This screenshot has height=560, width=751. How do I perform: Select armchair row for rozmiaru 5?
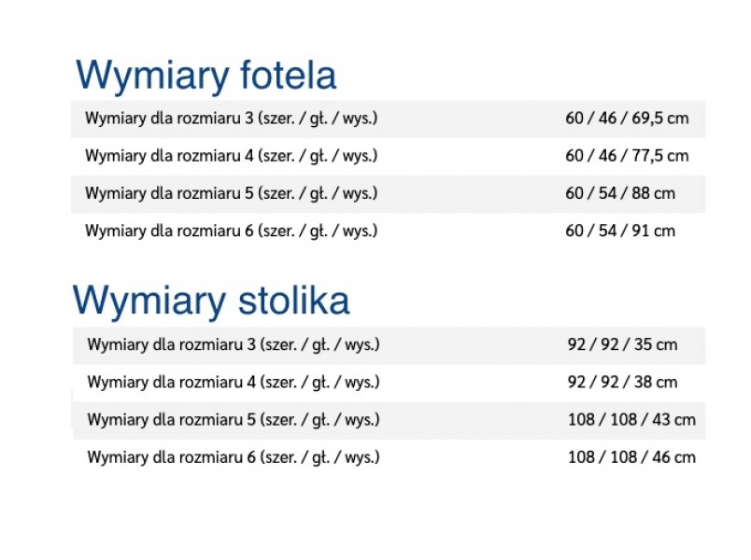[388, 193]
